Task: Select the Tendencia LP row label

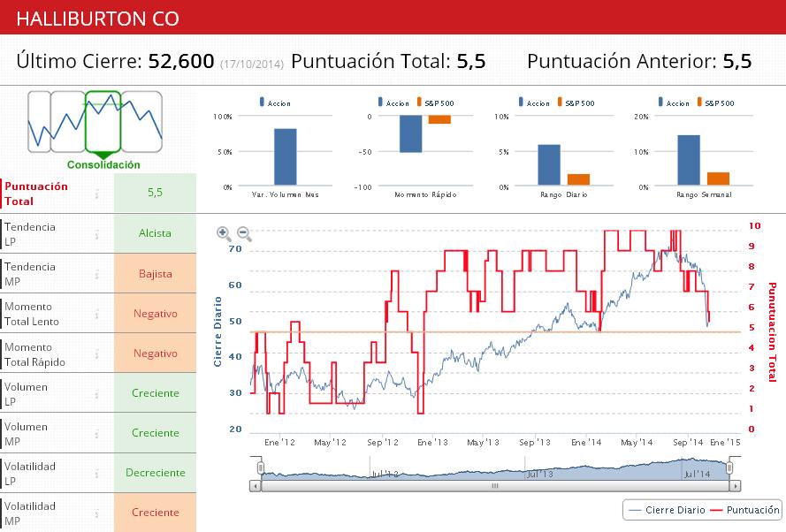Action: pos(30,234)
